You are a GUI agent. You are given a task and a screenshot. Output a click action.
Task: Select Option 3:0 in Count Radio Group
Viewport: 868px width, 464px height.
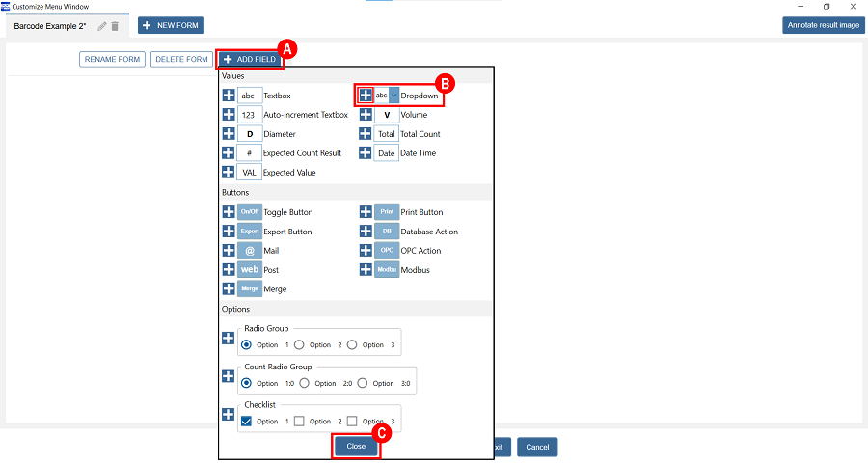click(x=363, y=383)
